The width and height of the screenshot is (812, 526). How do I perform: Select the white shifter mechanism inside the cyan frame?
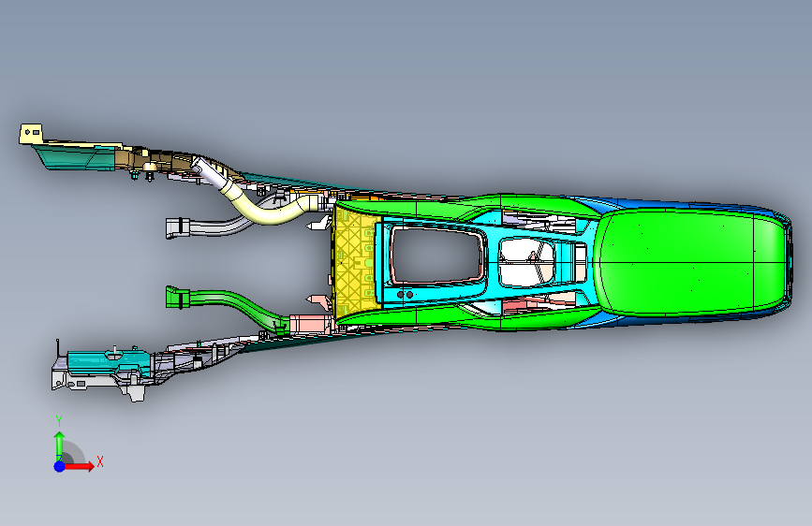526,261
